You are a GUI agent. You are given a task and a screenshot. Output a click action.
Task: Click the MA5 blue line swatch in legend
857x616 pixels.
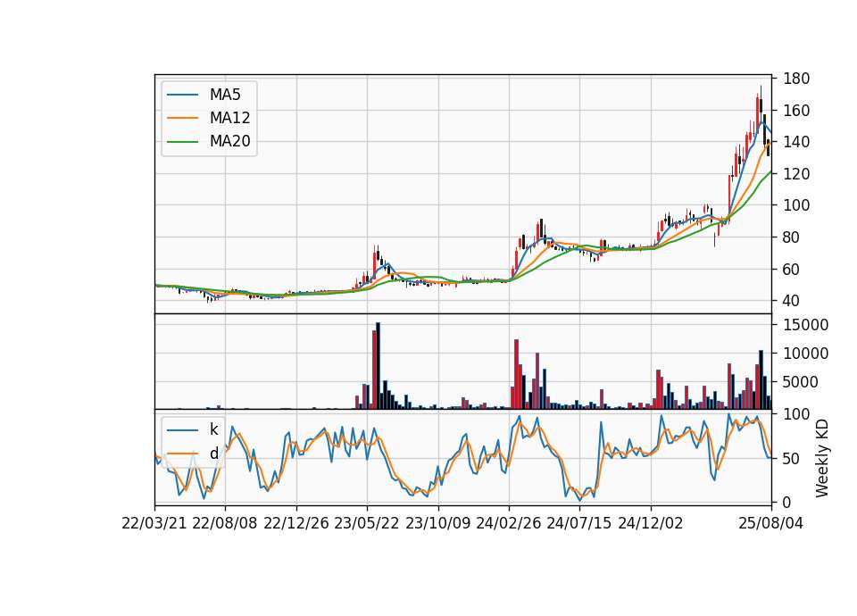click(182, 95)
